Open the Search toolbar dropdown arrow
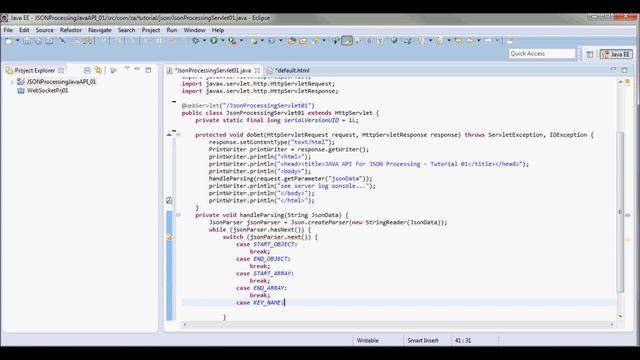 pyautogui.click(x=324, y=41)
